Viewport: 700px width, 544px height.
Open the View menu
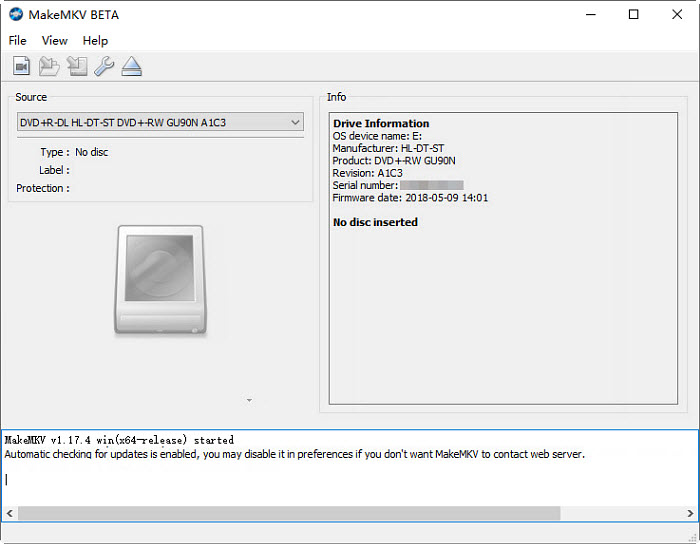[54, 41]
